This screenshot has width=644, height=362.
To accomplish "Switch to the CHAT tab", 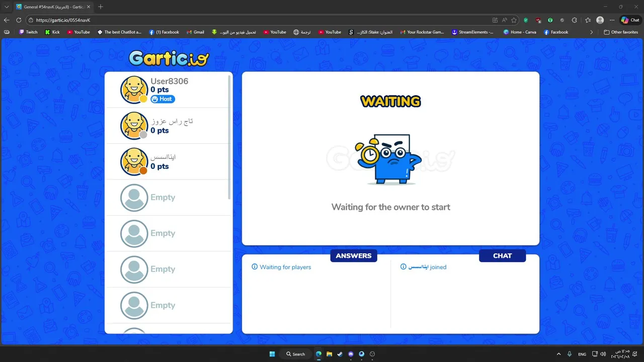I will (502, 255).
